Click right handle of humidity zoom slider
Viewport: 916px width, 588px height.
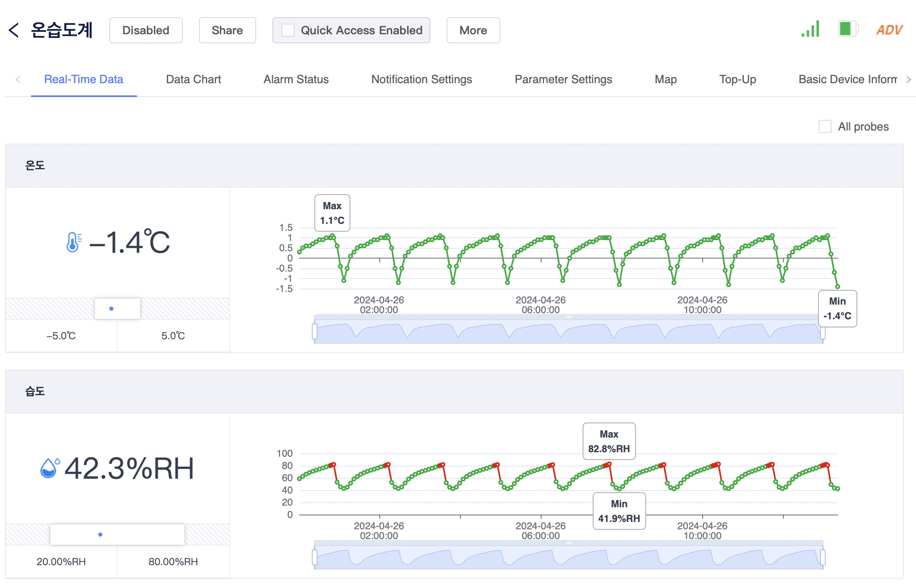[823, 557]
